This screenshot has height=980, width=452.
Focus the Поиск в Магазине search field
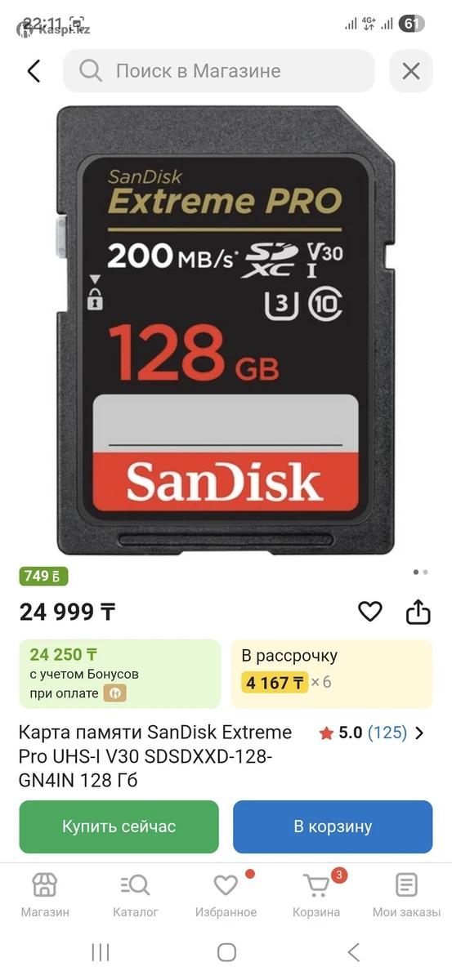pos(219,71)
